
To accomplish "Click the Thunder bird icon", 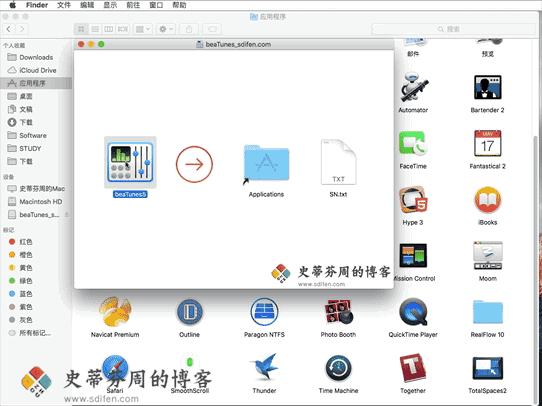I will pos(264,367).
